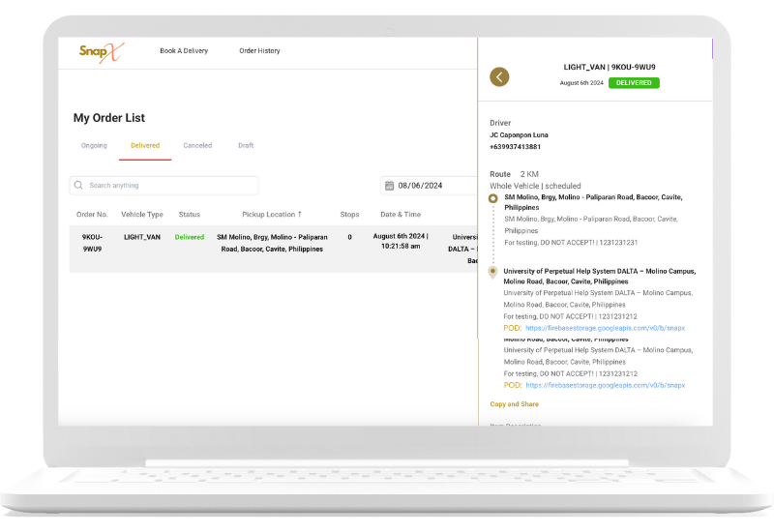Click the drop-off location pin icon
The height and width of the screenshot is (532, 774).
tap(492, 273)
